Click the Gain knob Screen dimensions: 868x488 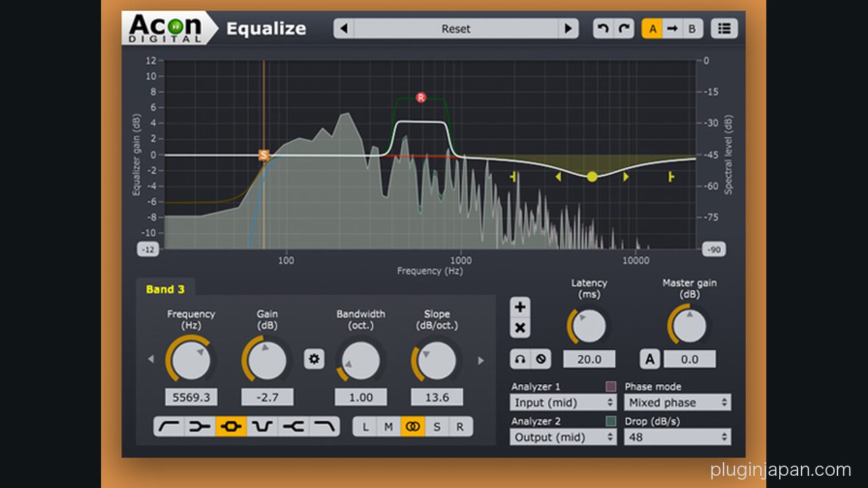coord(267,360)
